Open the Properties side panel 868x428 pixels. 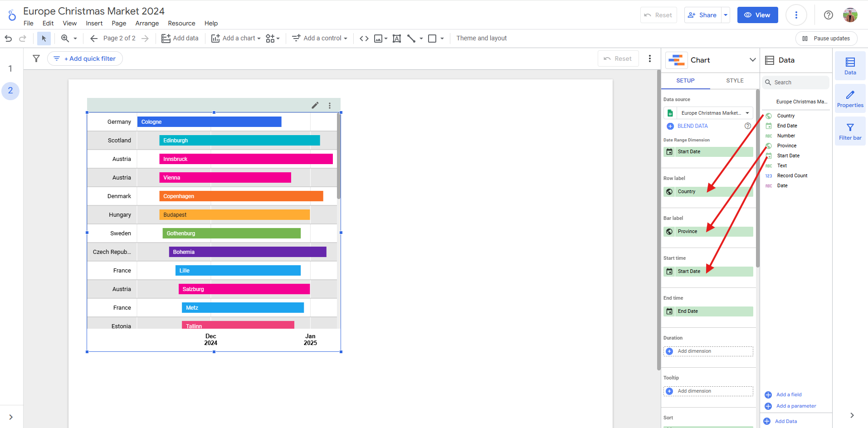pos(850,98)
